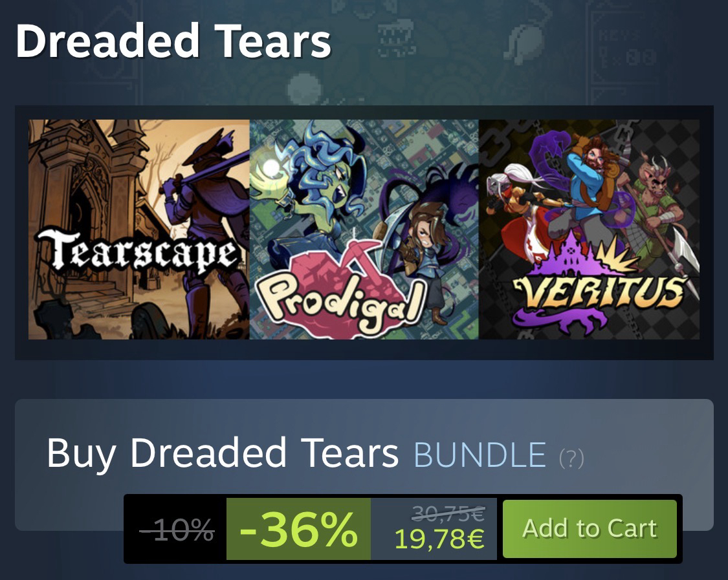Click the (?) bundle help icon

click(x=571, y=458)
